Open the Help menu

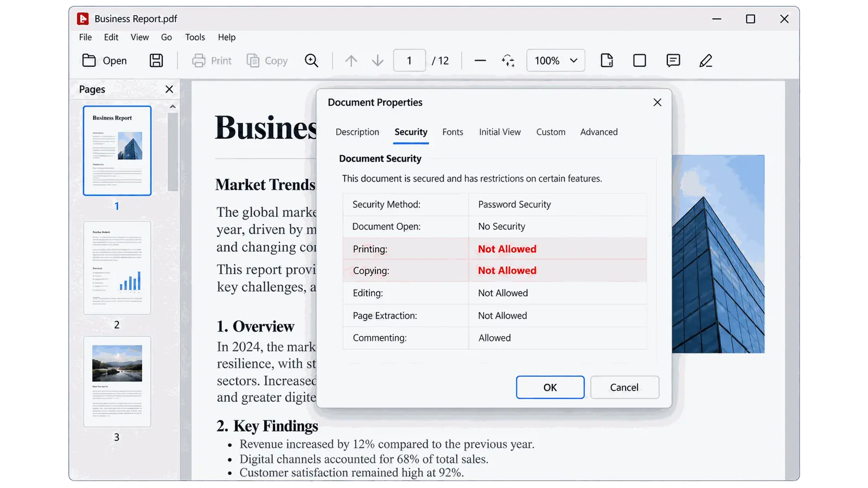coord(227,37)
